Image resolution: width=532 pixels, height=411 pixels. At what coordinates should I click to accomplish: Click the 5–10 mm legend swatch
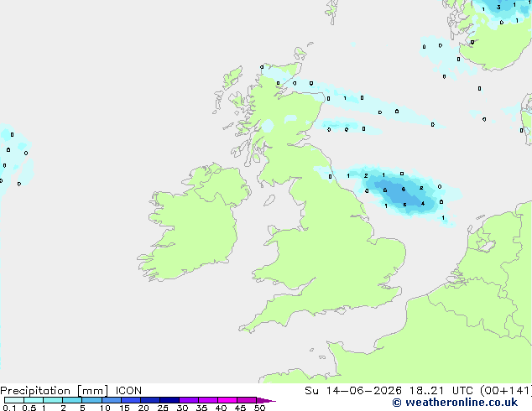point(91,400)
